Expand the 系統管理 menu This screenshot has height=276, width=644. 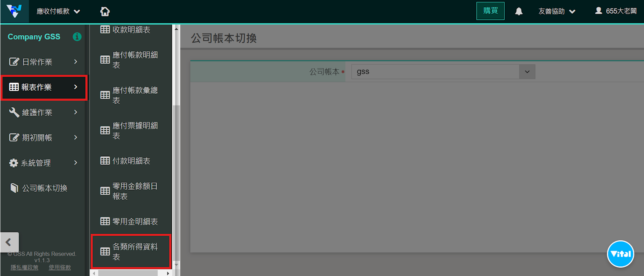[44, 163]
